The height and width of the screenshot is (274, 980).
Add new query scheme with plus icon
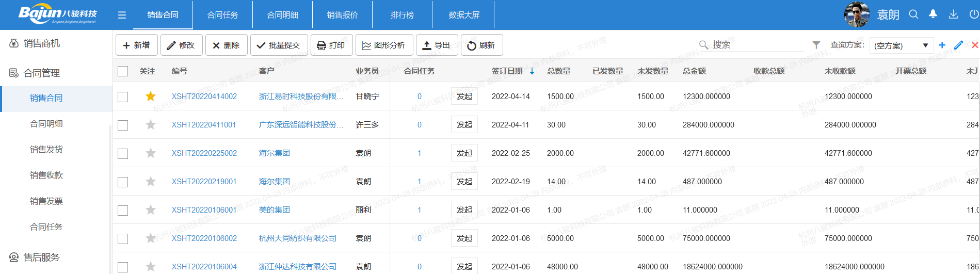(942, 45)
